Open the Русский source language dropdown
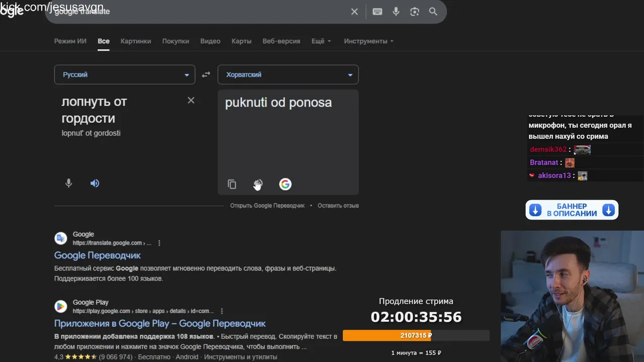644x362 pixels. [125, 74]
